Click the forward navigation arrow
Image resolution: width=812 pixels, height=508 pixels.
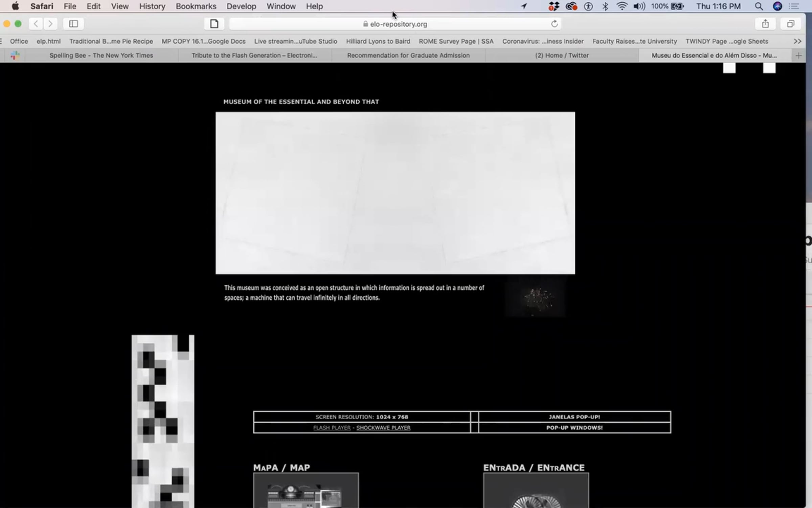(50, 24)
